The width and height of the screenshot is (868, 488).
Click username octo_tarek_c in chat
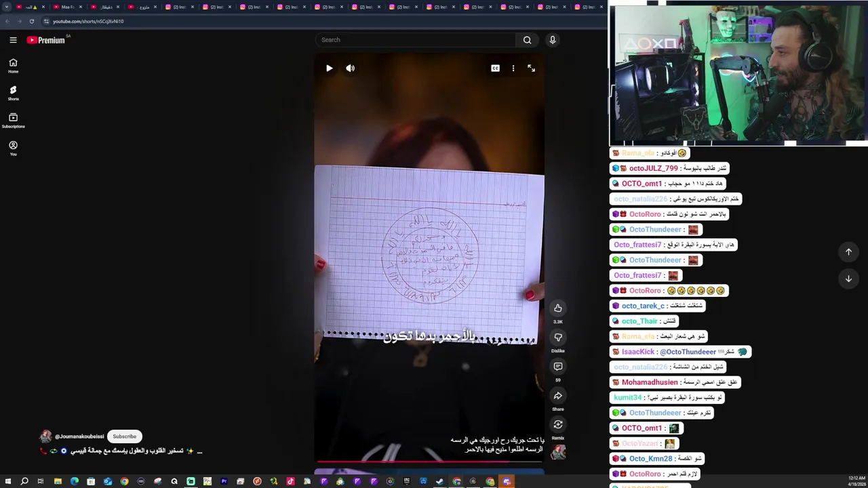(643, 306)
